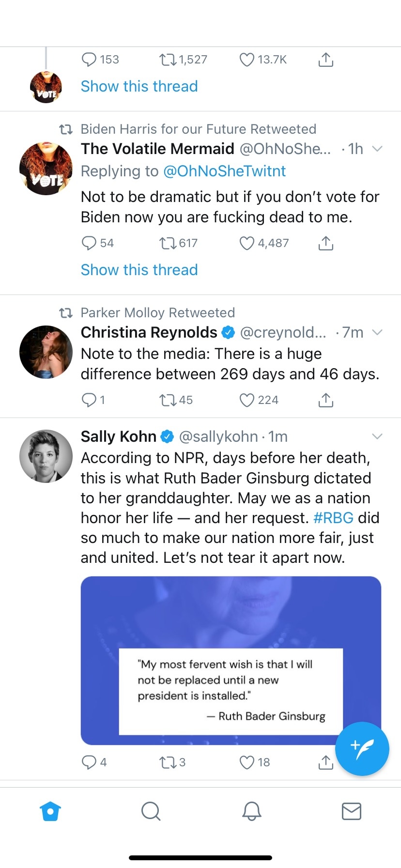Retweet the tweet with 1,527 retweets
The image size is (401, 868).
click(x=168, y=60)
